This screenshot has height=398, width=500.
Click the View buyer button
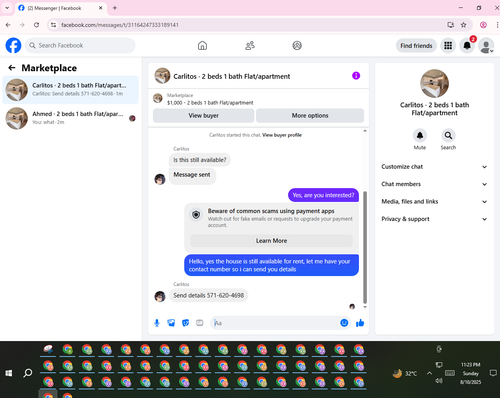(x=203, y=116)
